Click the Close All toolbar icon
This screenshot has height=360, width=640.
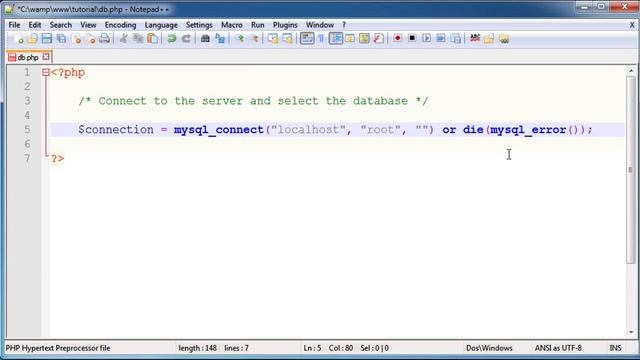[x=91, y=39]
